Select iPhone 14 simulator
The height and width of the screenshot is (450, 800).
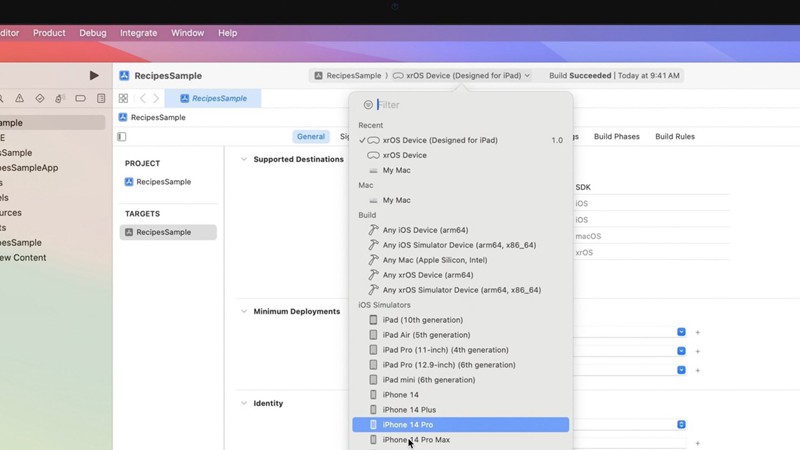pyautogui.click(x=461, y=395)
